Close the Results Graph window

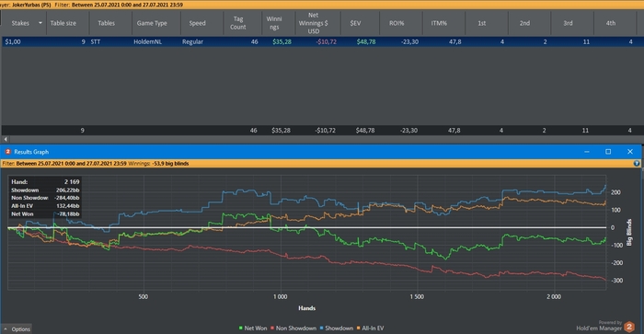pyautogui.click(x=630, y=152)
